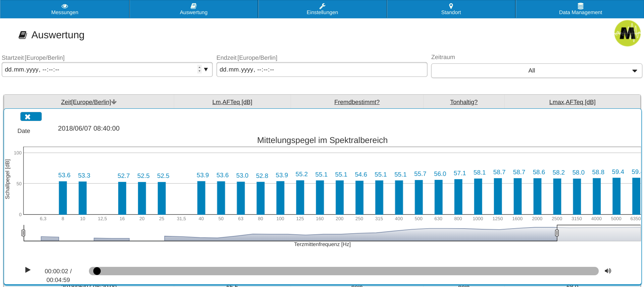Image resolution: width=644 pixels, height=287 pixels.
Task: Click the date value 2018/06/07 08:40:00
Action: click(89, 128)
